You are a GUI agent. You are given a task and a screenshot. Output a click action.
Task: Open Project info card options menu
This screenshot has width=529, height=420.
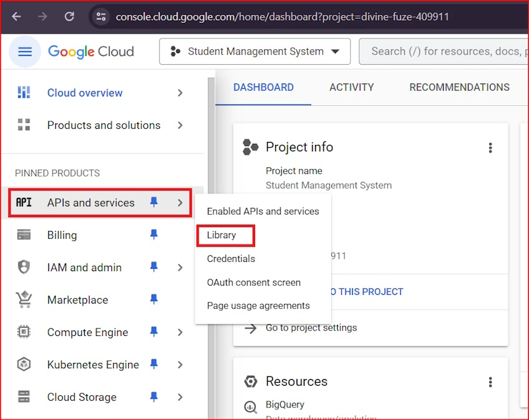coord(490,147)
